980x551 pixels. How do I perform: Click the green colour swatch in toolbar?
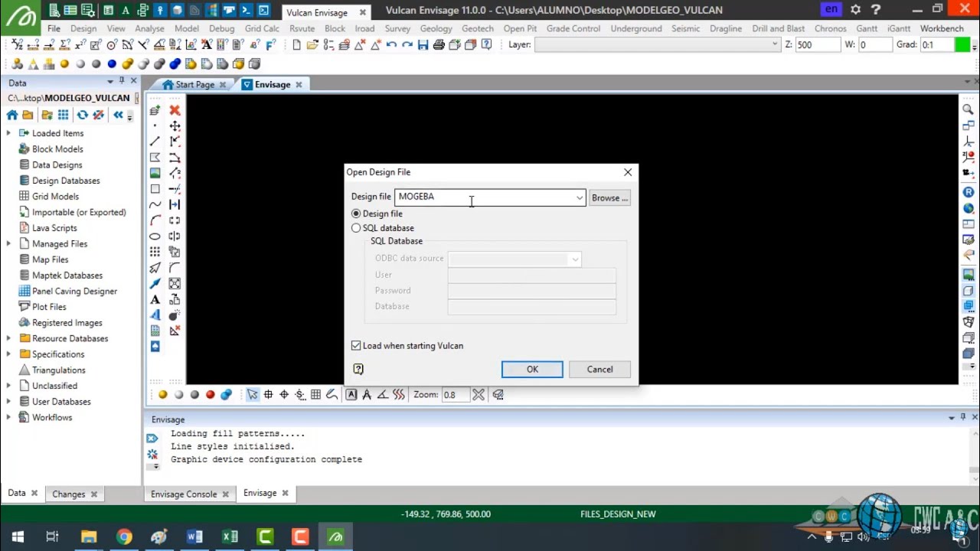pyautogui.click(x=962, y=45)
